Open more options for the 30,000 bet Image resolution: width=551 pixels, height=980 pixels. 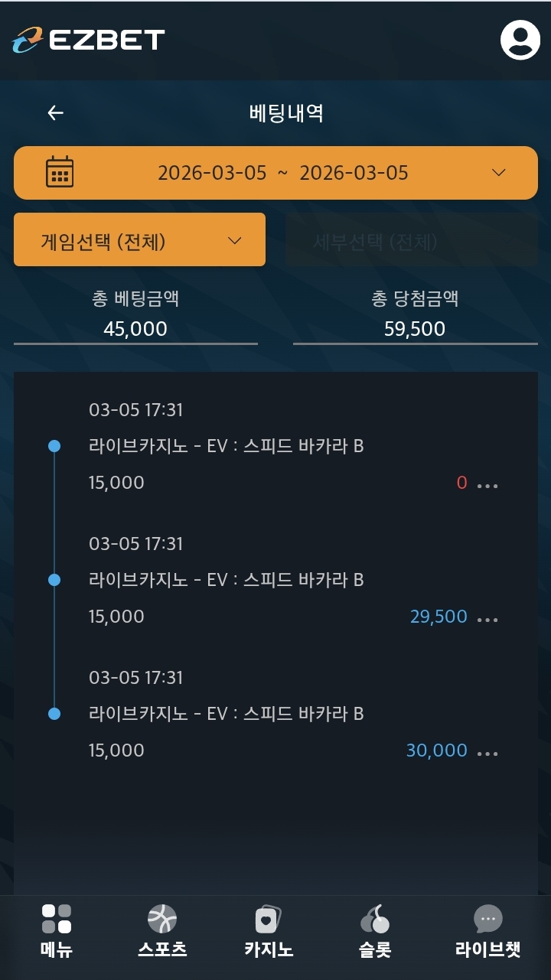[x=487, y=753]
